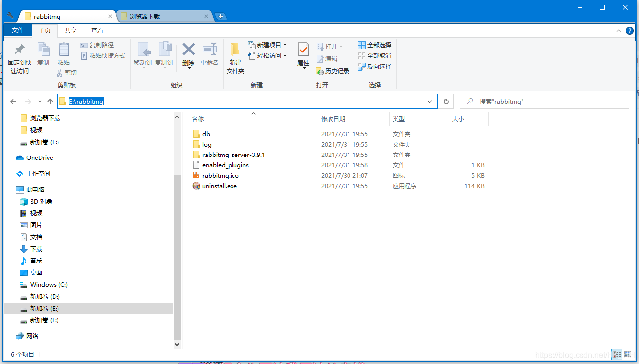
Task: Click the wrench icon in title bar
Action: tap(10, 15)
